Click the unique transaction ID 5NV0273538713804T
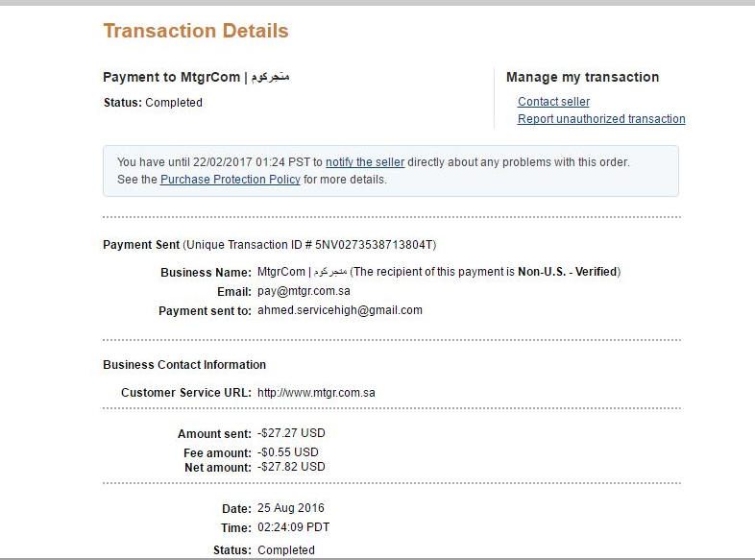This screenshot has width=755, height=560. tap(383, 245)
